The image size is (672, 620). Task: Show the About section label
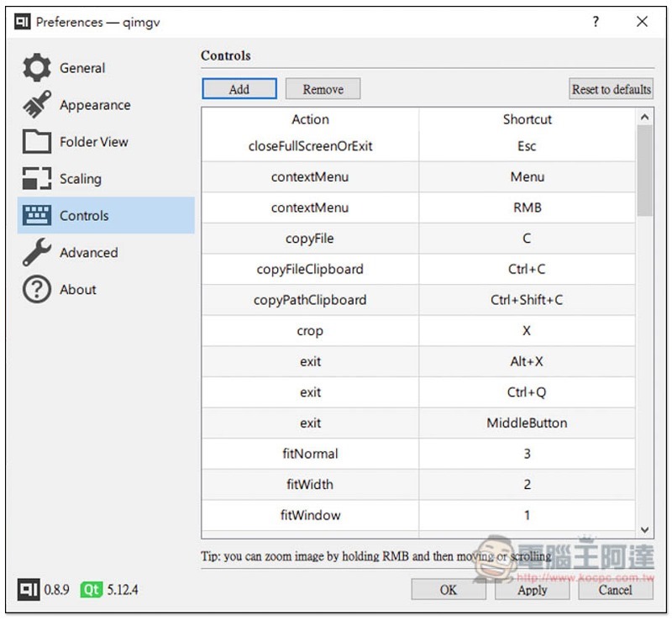(77, 290)
